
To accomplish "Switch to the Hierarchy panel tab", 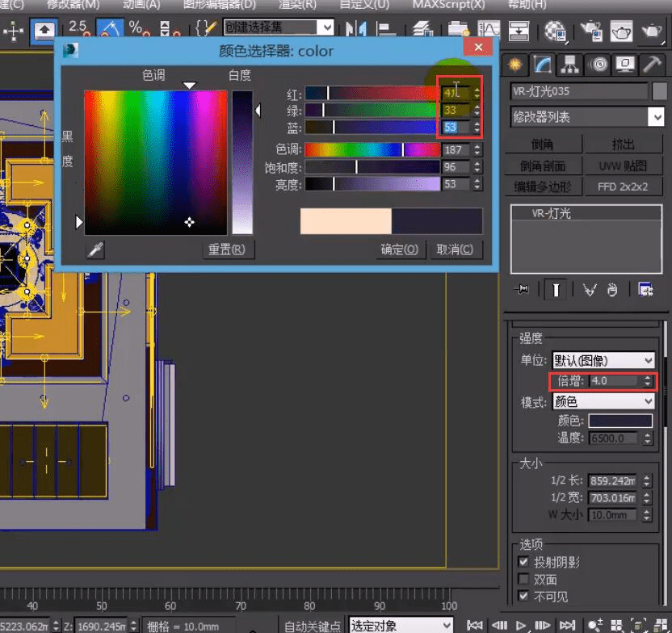I will pos(571,65).
